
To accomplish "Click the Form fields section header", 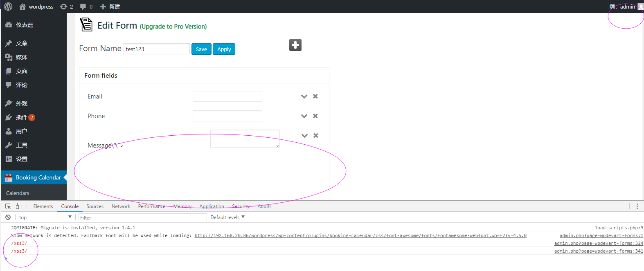I will [204, 76].
